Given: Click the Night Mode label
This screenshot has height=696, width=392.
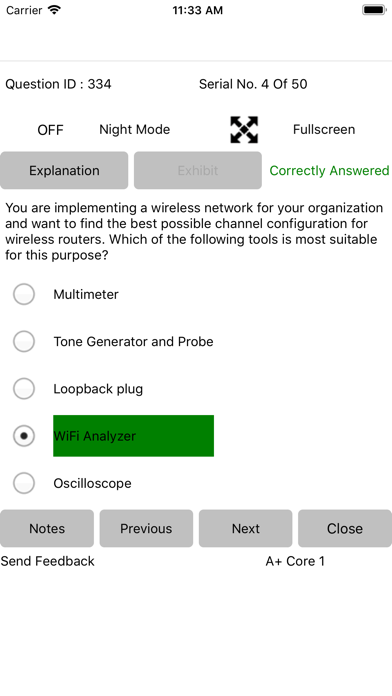Looking at the screenshot, I should click(x=135, y=130).
